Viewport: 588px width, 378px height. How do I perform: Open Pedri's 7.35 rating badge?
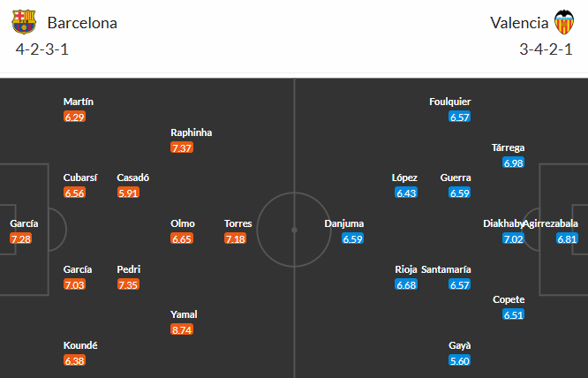[x=129, y=284]
